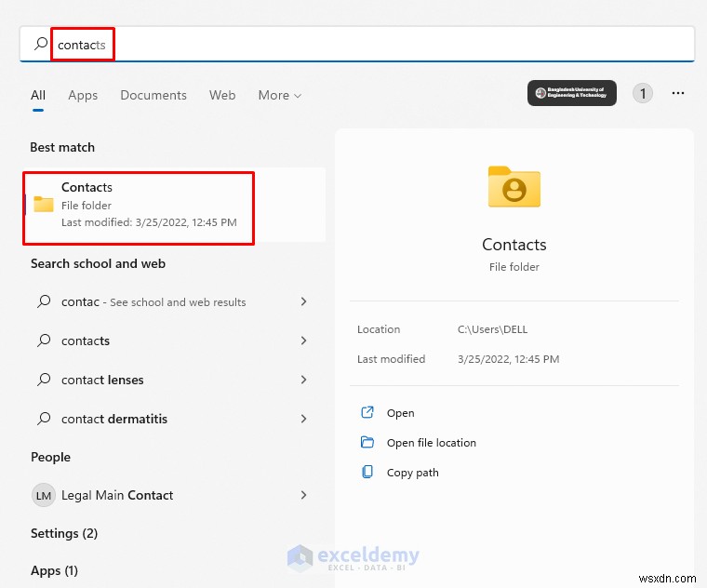This screenshot has width=707, height=588.
Task: Expand the More dropdown
Action: [280, 95]
